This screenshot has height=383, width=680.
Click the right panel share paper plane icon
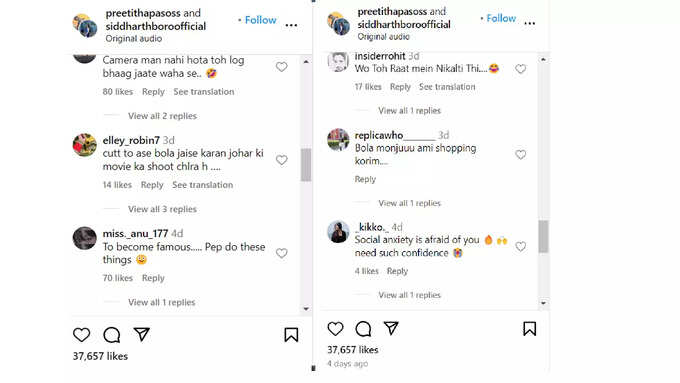(391, 328)
